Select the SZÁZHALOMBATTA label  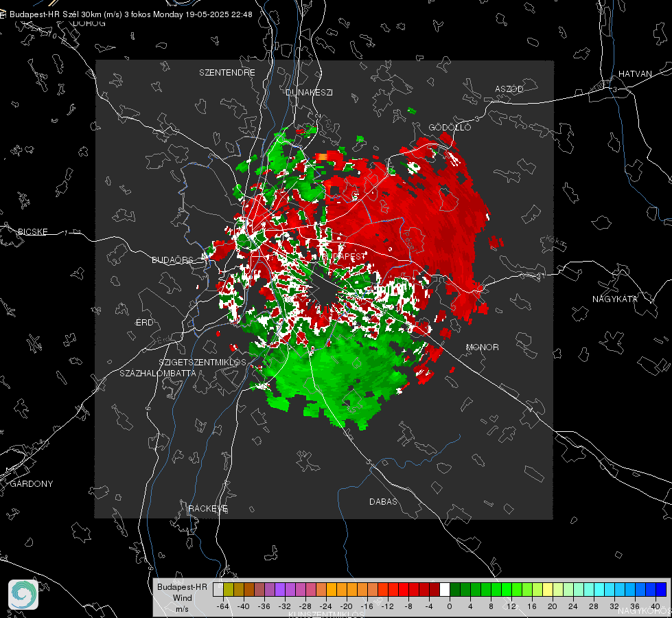(x=158, y=373)
